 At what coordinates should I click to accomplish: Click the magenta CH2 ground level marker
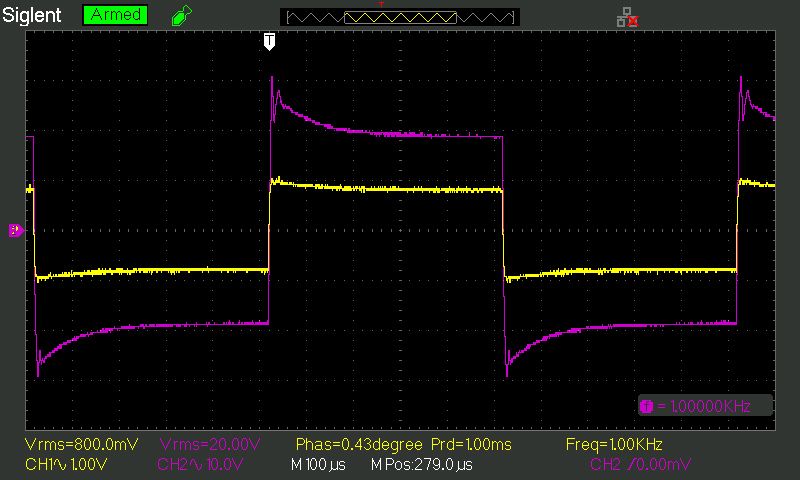[16, 230]
